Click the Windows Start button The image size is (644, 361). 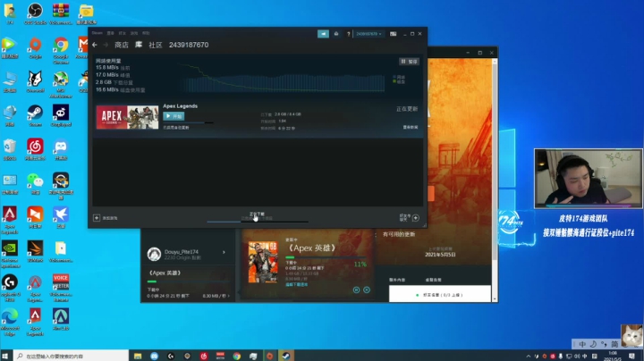[x=5, y=356]
